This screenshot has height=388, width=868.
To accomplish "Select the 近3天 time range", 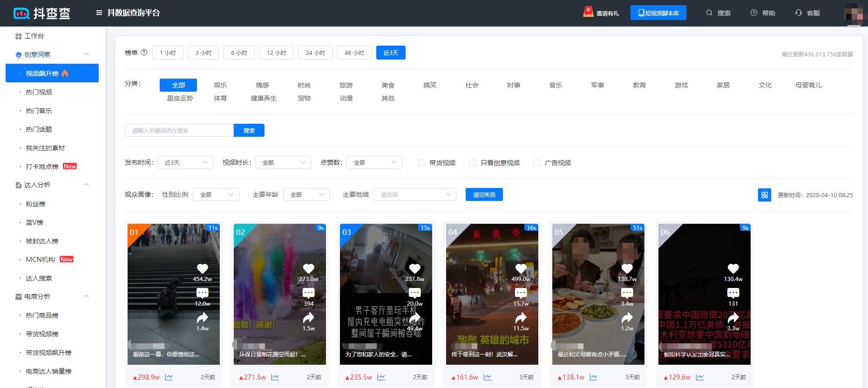I will tap(391, 53).
